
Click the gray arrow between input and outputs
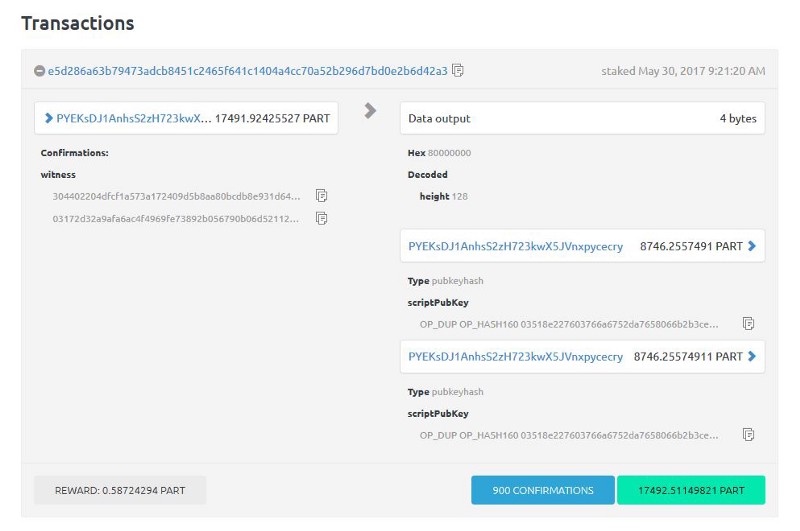[370, 111]
